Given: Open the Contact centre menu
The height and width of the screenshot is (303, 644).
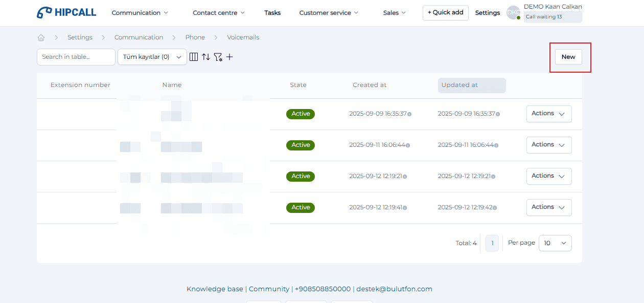Looking at the screenshot, I should 218,13.
